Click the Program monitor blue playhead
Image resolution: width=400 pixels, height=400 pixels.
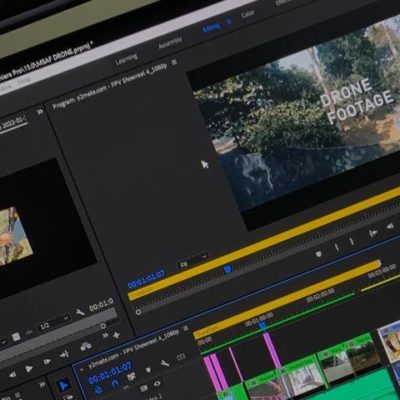tap(228, 269)
